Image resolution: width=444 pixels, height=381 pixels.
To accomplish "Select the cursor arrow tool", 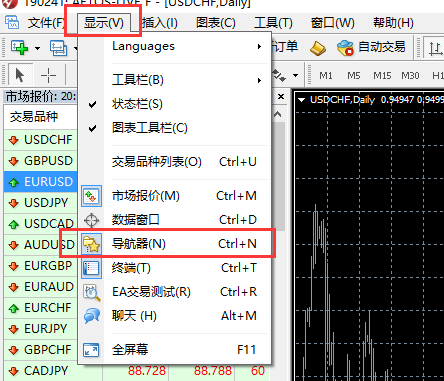I will tap(20, 75).
